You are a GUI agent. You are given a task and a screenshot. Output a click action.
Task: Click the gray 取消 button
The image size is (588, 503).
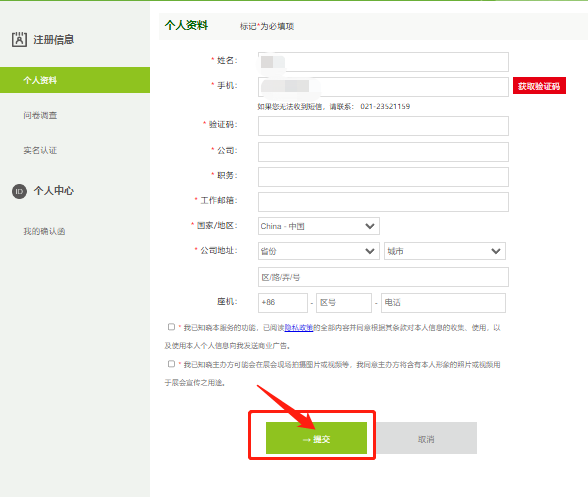point(426,438)
